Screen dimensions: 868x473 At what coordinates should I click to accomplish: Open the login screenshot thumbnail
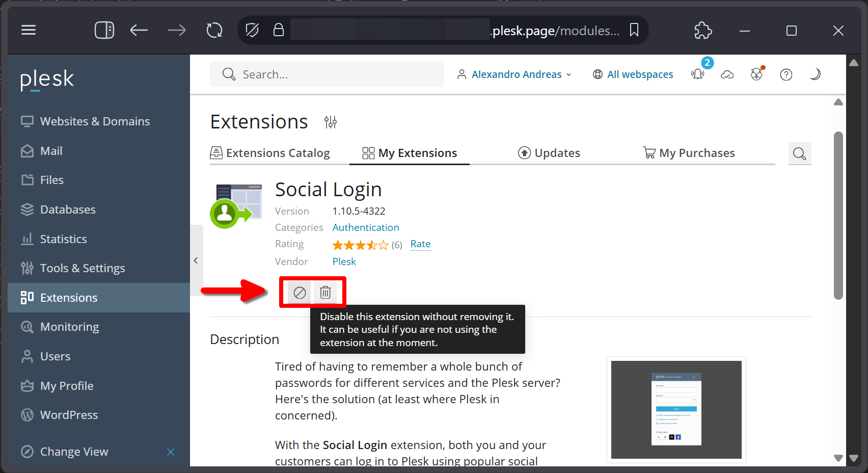coord(676,410)
